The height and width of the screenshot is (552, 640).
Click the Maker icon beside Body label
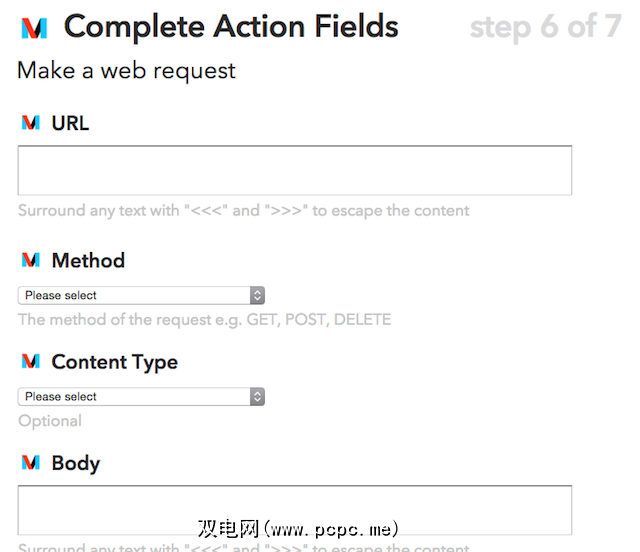pyautogui.click(x=31, y=463)
